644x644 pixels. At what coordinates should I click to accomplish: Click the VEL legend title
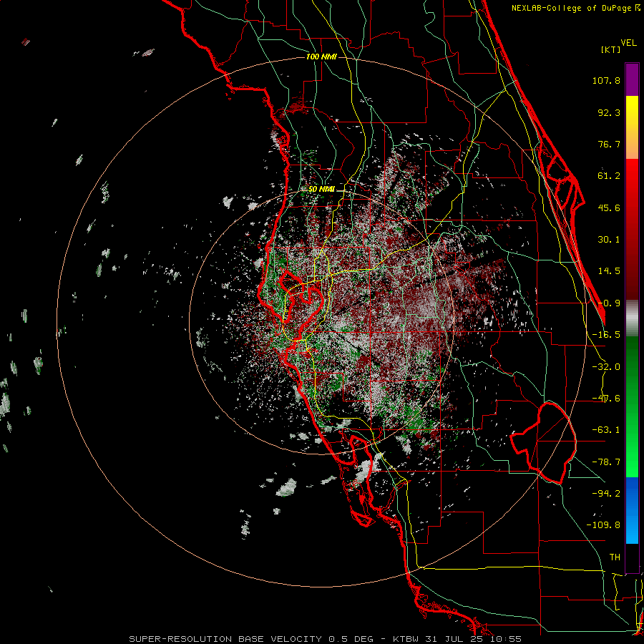tap(628, 43)
